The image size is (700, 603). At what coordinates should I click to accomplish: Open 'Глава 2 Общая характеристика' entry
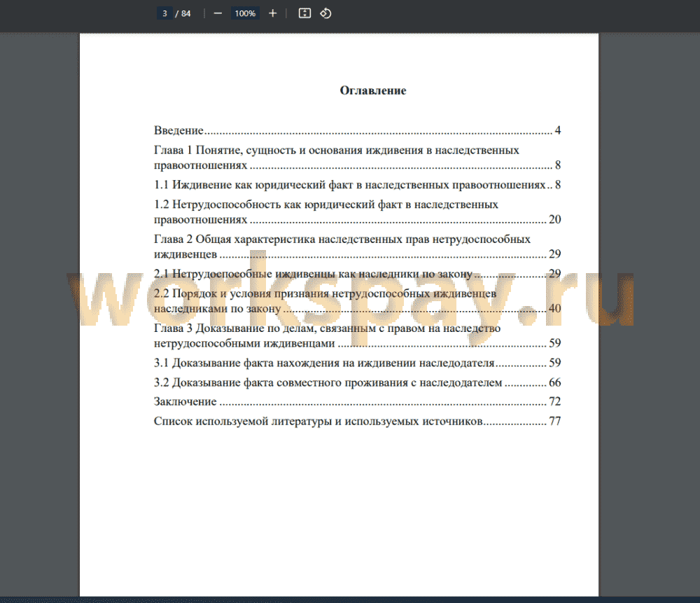[x=357, y=247]
